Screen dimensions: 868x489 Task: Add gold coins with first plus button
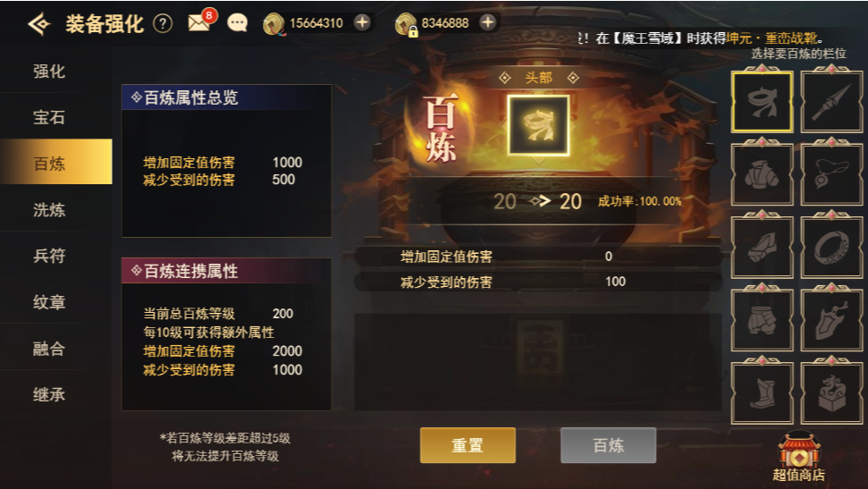coord(362,22)
